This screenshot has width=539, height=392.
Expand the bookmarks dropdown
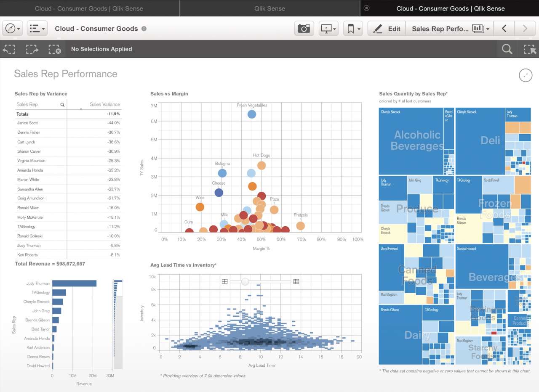pos(353,29)
